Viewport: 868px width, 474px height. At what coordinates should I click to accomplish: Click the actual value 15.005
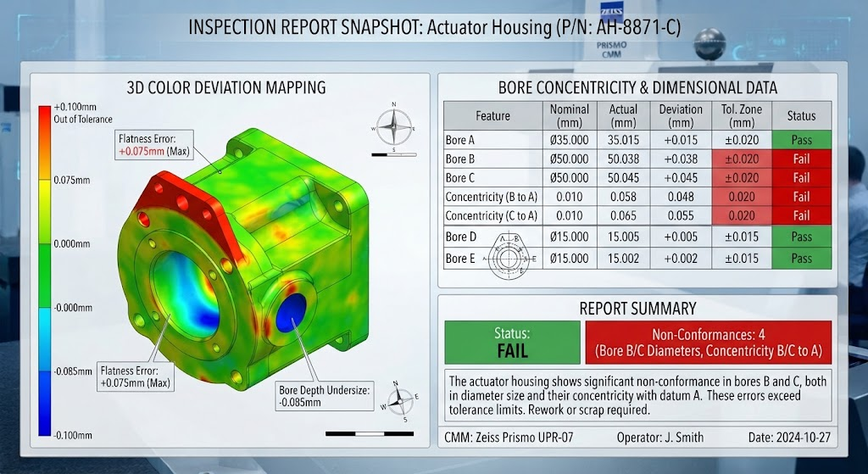point(623,237)
